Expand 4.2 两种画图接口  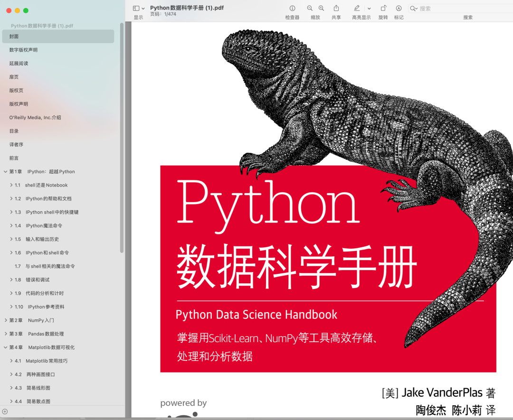[x=11, y=374]
